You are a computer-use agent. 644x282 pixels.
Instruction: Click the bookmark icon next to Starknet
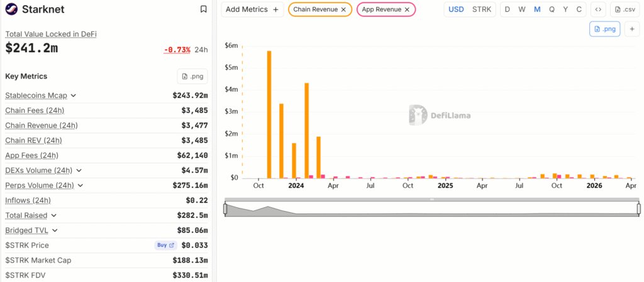point(203,9)
